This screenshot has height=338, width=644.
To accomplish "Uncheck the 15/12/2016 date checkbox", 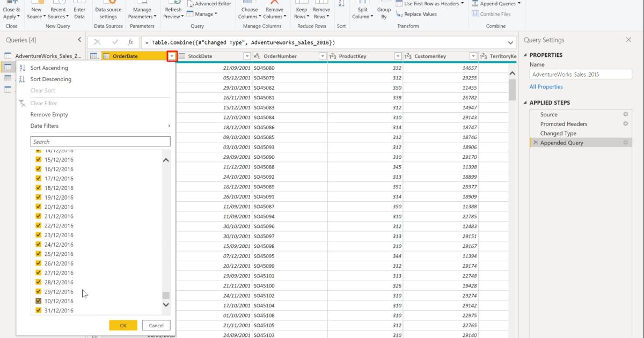I will point(38,159).
